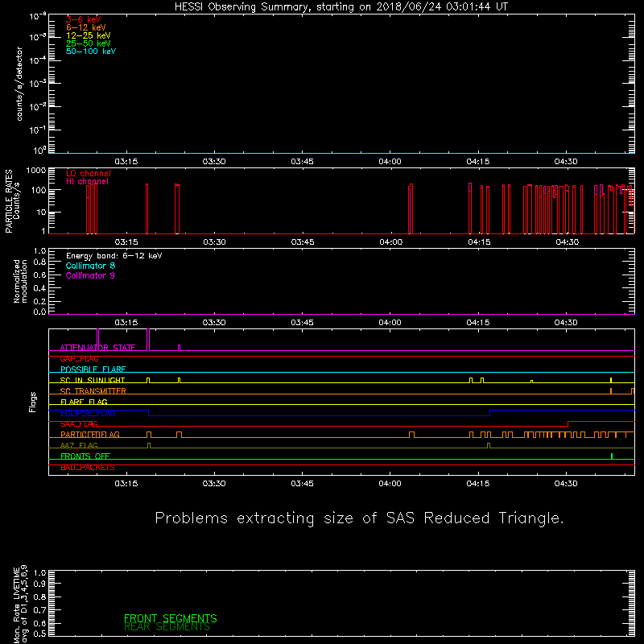644x644 pixels.
Task: Click the Normalized modulation axis label
Action: [20, 281]
